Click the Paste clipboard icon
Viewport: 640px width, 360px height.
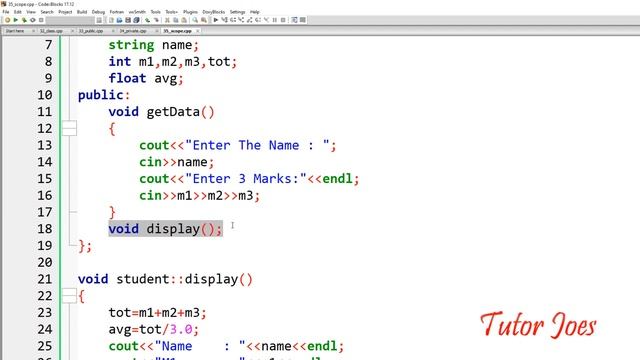(184, 20)
